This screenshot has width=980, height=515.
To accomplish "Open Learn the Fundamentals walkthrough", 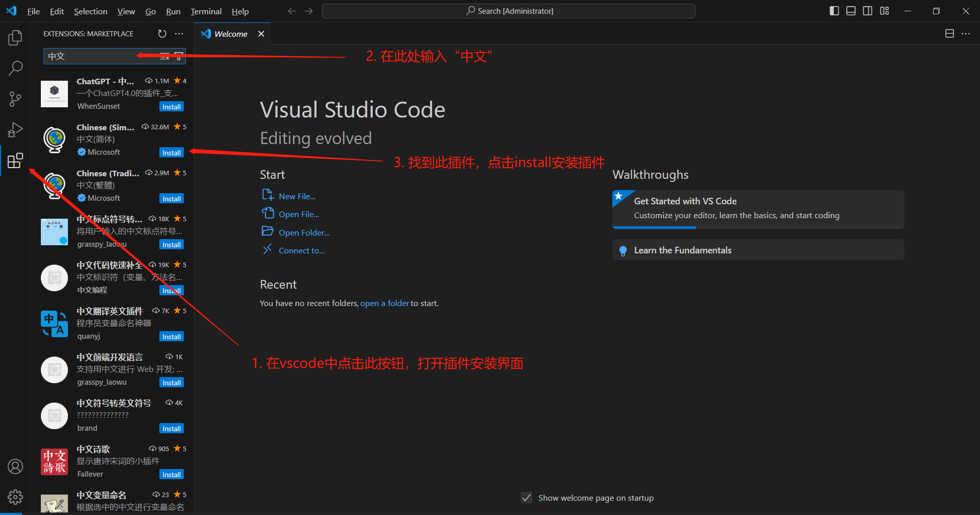I will [758, 250].
